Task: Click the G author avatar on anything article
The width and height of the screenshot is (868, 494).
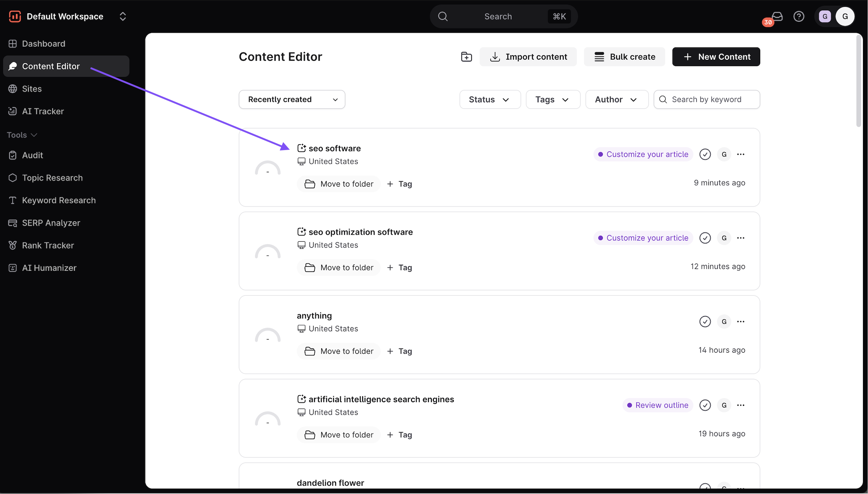Action: tap(724, 321)
